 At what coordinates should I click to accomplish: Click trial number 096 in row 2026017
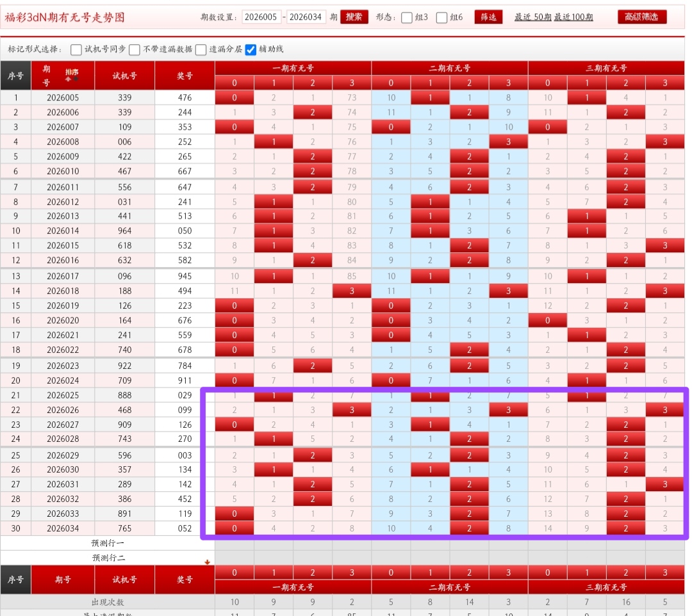click(x=124, y=277)
